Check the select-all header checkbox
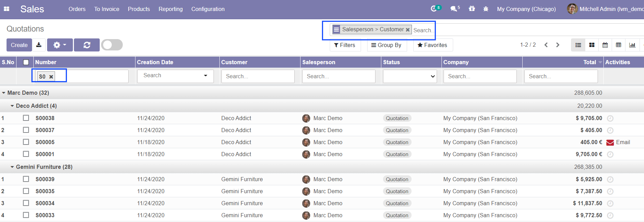This screenshot has height=222, width=644. 26,62
